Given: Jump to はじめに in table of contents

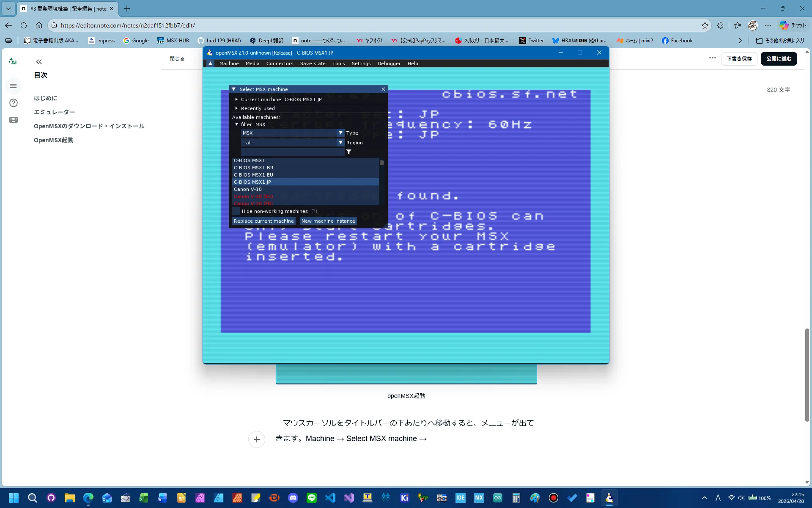Looking at the screenshot, I should (x=46, y=98).
